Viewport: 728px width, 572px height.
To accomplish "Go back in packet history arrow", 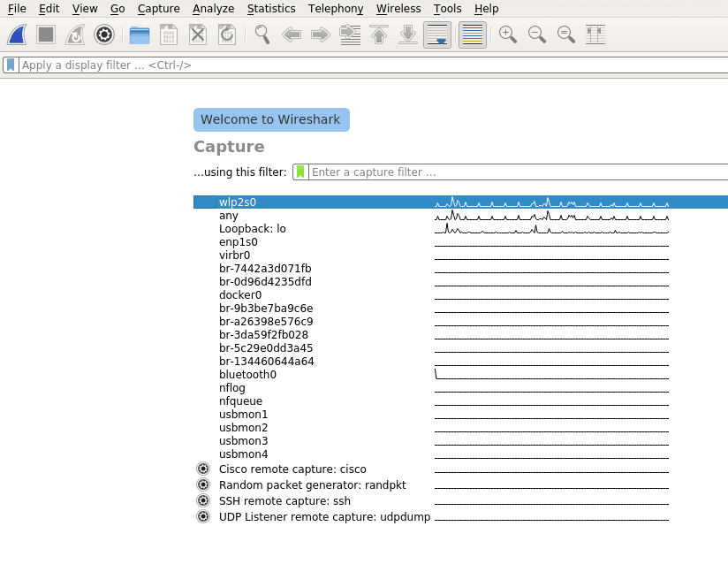I will tap(292, 34).
